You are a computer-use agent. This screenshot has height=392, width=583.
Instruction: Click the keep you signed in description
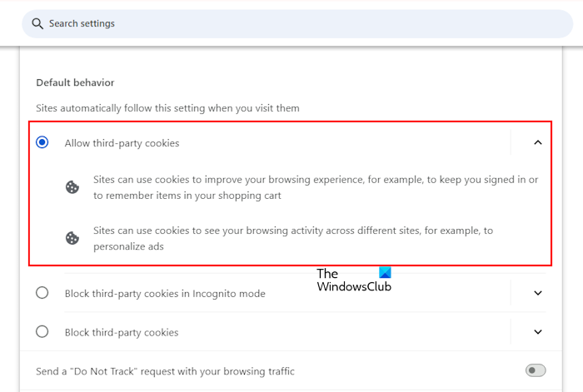[315, 188]
